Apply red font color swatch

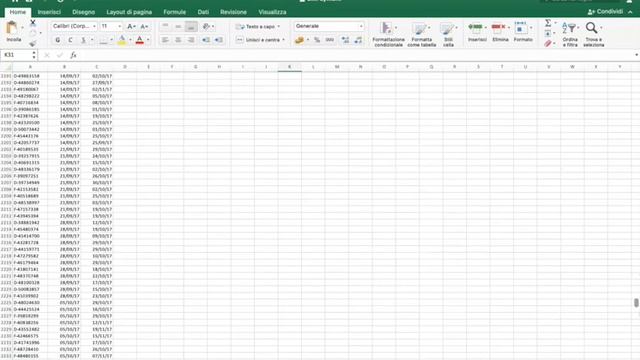(x=140, y=40)
